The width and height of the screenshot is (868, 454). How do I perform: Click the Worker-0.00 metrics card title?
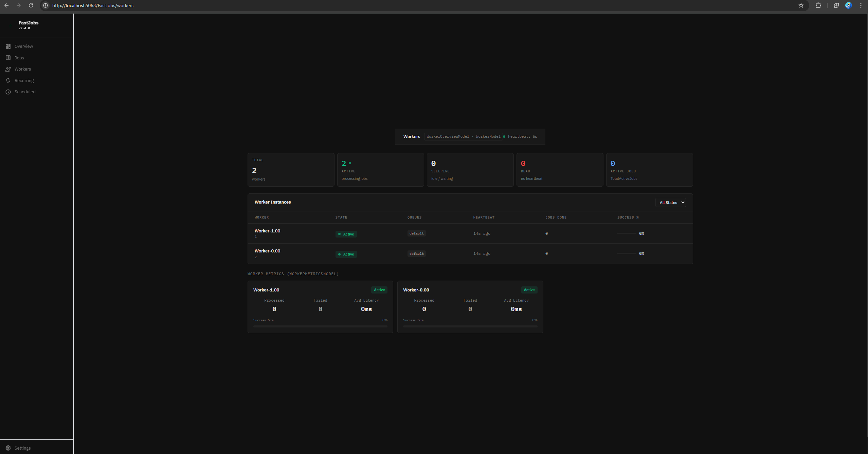click(416, 290)
